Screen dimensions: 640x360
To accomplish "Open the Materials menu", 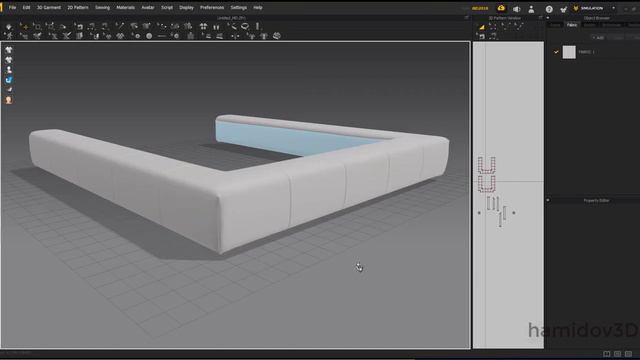I will coord(125,7).
